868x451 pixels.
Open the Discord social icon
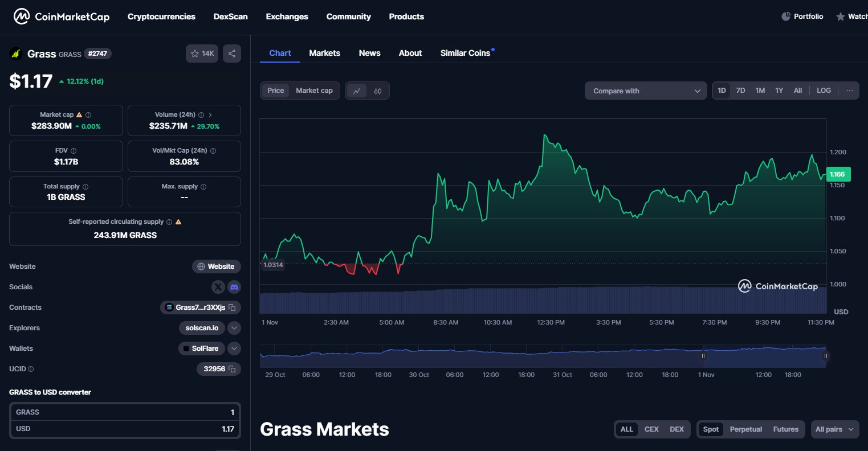click(x=234, y=287)
